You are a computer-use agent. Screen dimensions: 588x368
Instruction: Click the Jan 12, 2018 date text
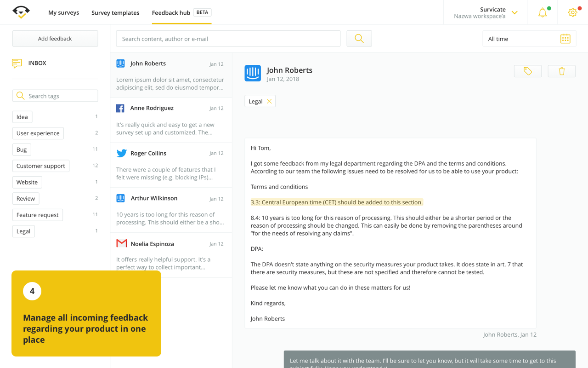point(283,79)
